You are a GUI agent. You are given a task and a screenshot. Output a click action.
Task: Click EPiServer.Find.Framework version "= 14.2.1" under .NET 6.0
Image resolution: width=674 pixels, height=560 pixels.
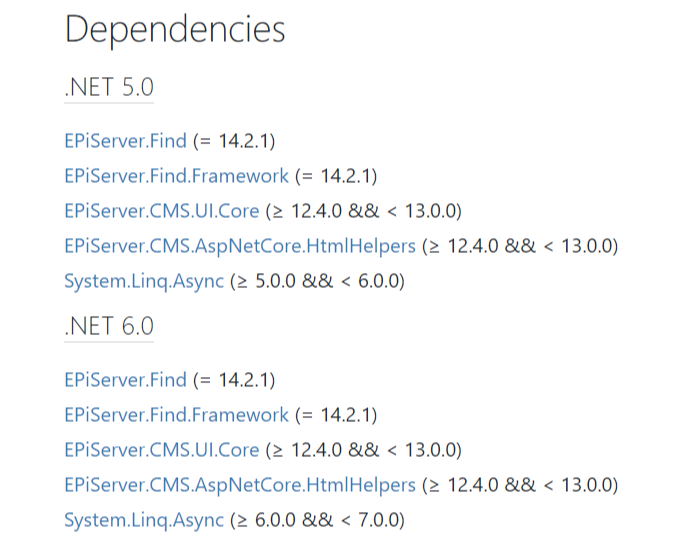tap(335, 415)
